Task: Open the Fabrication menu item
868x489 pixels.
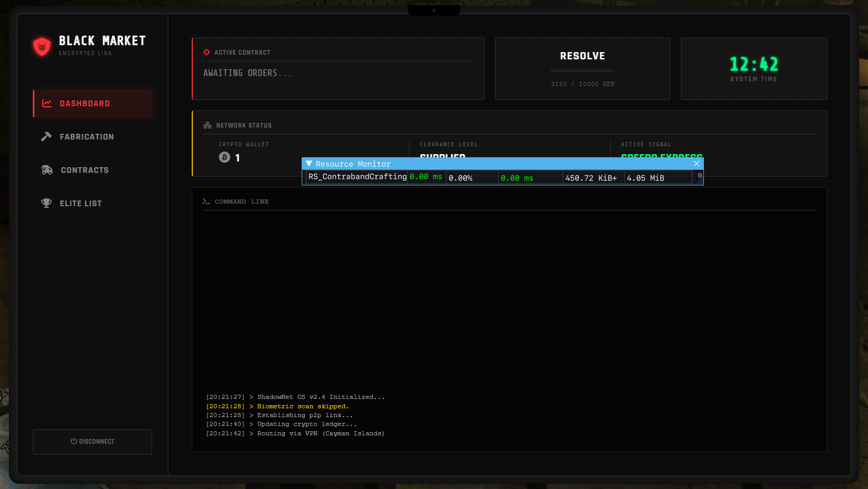Action: tap(93, 137)
